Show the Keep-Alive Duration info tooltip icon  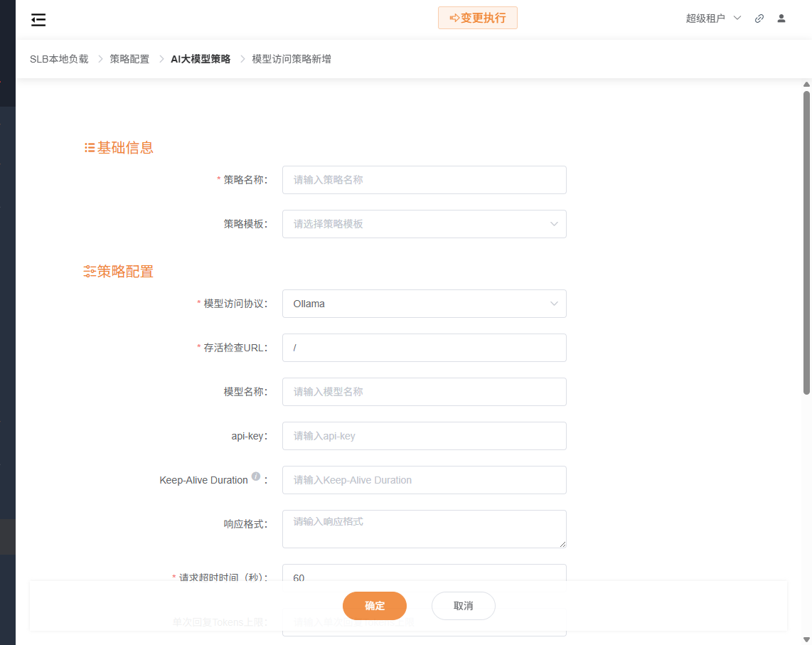click(256, 476)
